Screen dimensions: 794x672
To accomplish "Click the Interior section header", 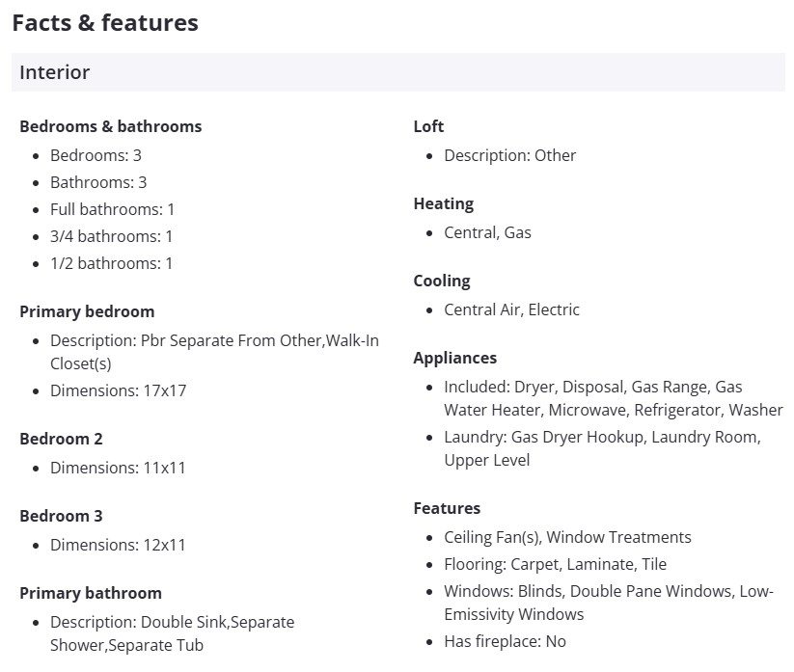I will 55,72.
